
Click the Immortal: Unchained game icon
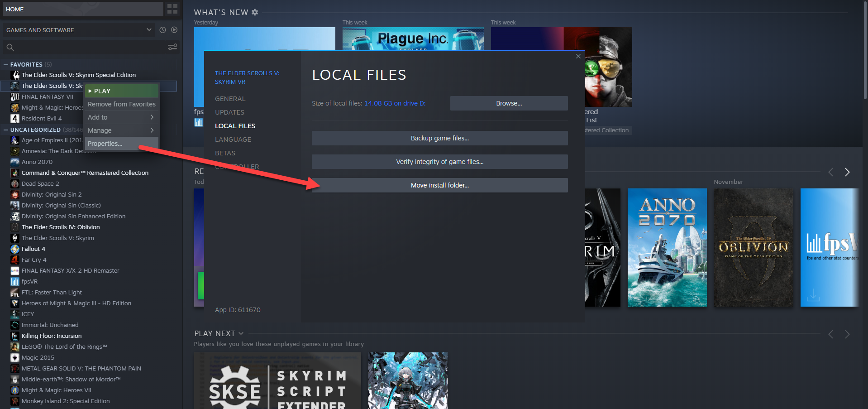[15, 325]
